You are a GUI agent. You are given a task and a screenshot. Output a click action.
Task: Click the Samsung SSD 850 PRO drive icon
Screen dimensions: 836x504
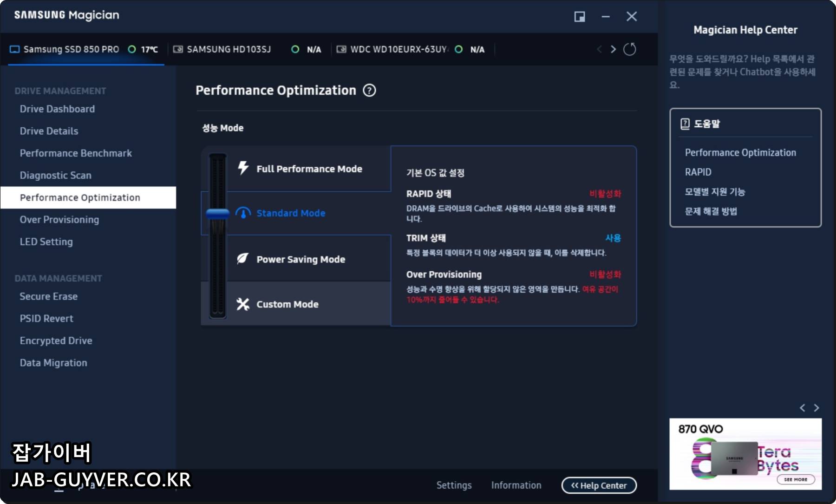click(15, 49)
